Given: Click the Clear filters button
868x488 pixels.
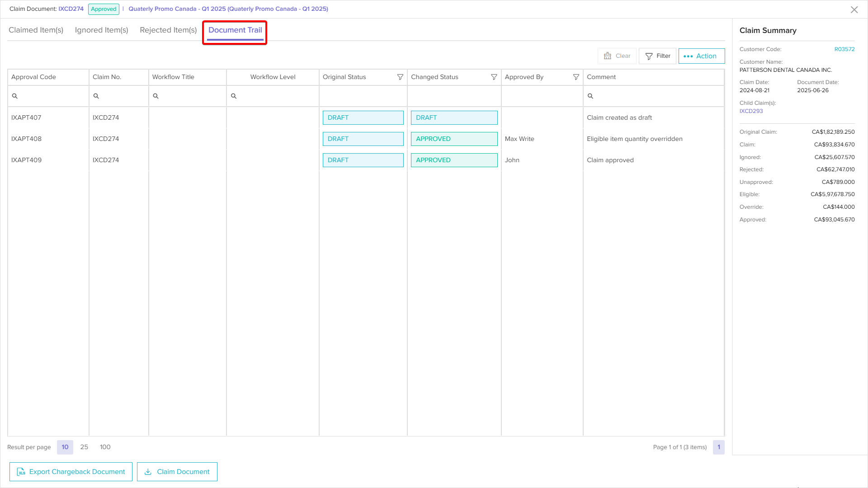Looking at the screenshot, I should pyautogui.click(x=617, y=56).
